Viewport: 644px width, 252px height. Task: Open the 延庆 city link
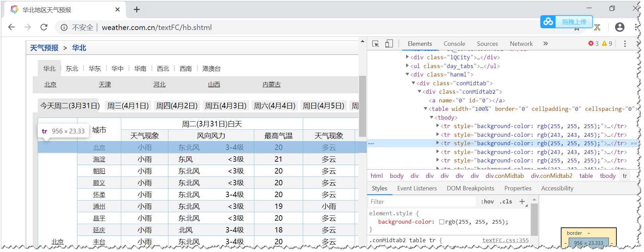tap(99, 230)
